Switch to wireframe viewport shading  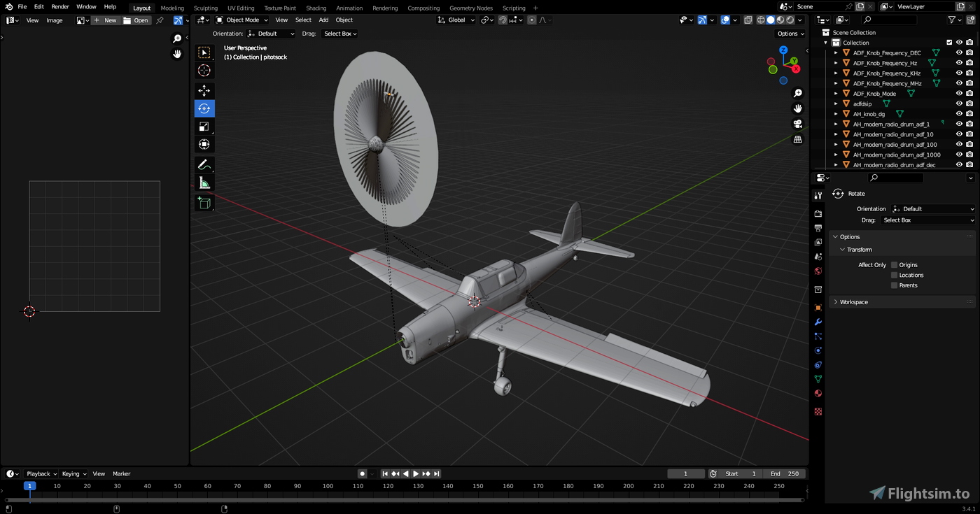761,20
